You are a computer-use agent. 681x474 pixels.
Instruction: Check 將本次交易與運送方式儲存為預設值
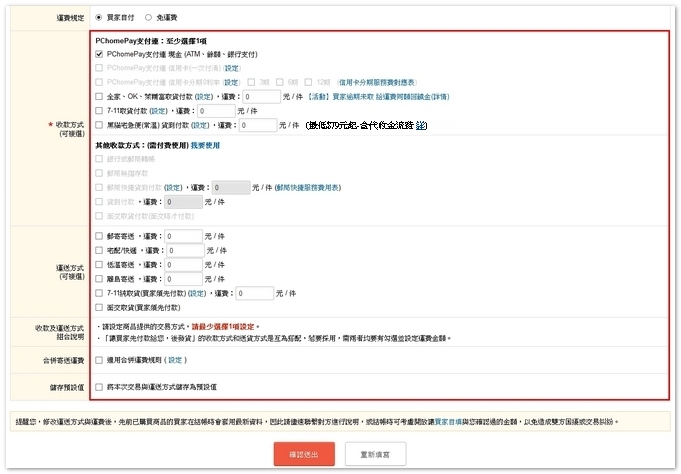click(99, 386)
